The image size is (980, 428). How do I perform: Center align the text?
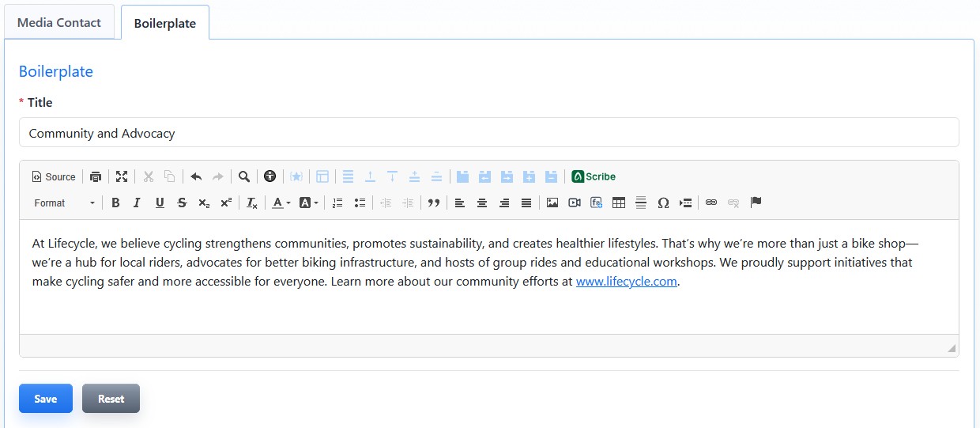482,203
